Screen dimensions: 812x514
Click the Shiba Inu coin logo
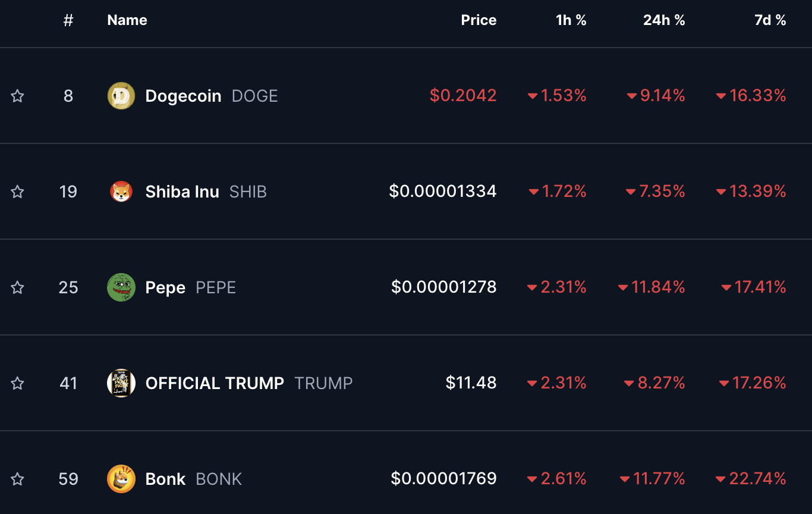click(121, 192)
